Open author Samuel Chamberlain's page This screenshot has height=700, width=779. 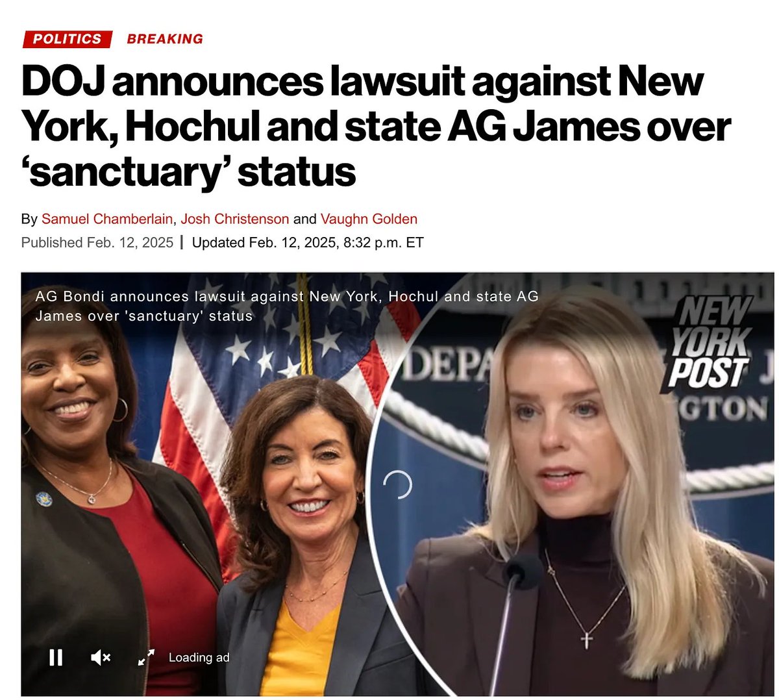(x=107, y=219)
